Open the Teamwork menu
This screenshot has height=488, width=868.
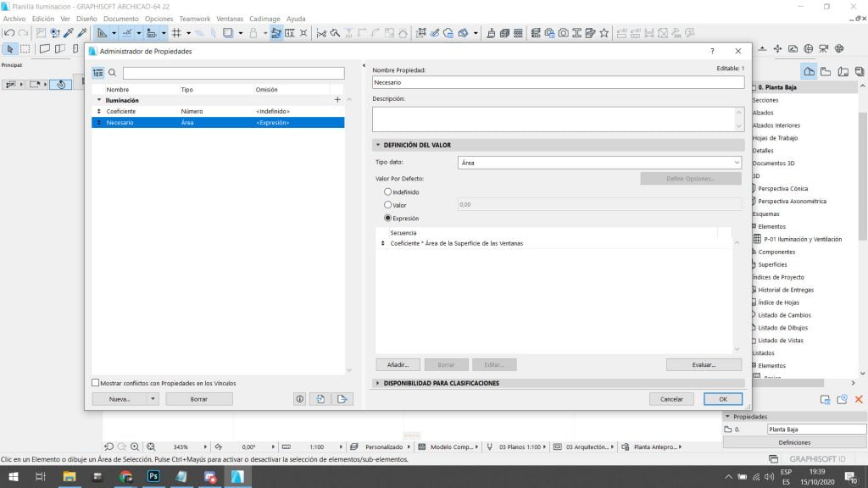point(194,19)
